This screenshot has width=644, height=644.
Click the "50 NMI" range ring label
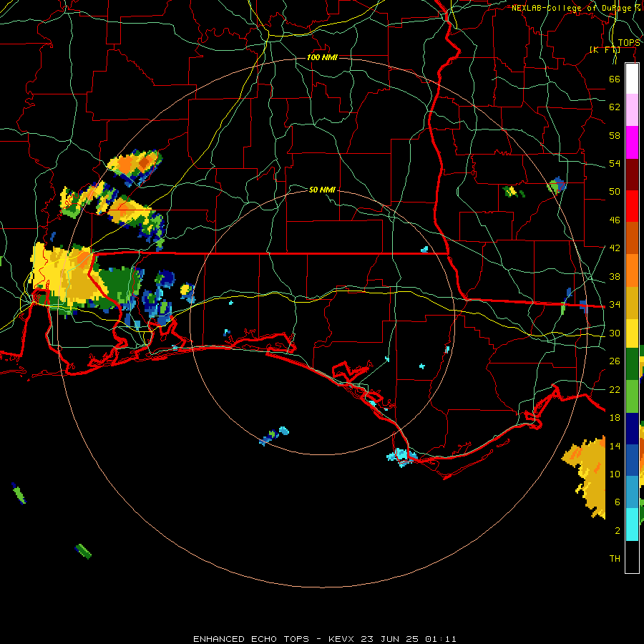(x=322, y=190)
